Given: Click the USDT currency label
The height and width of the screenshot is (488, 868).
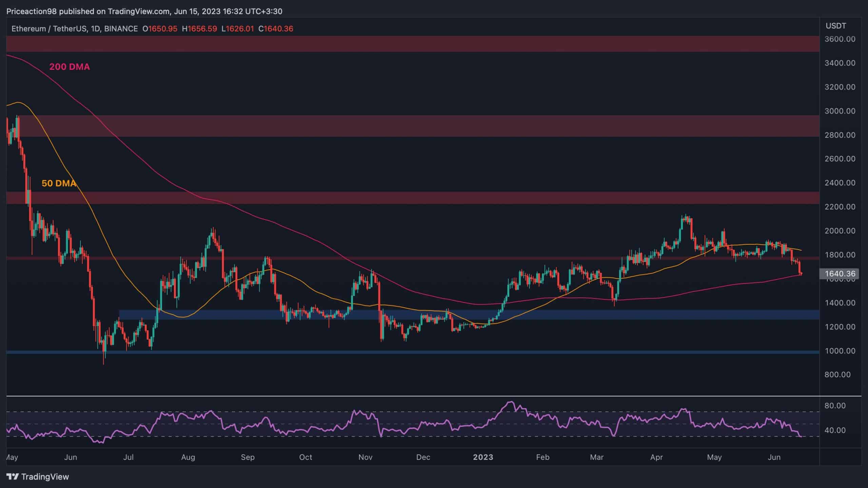Looking at the screenshot, I should (836, 26).
